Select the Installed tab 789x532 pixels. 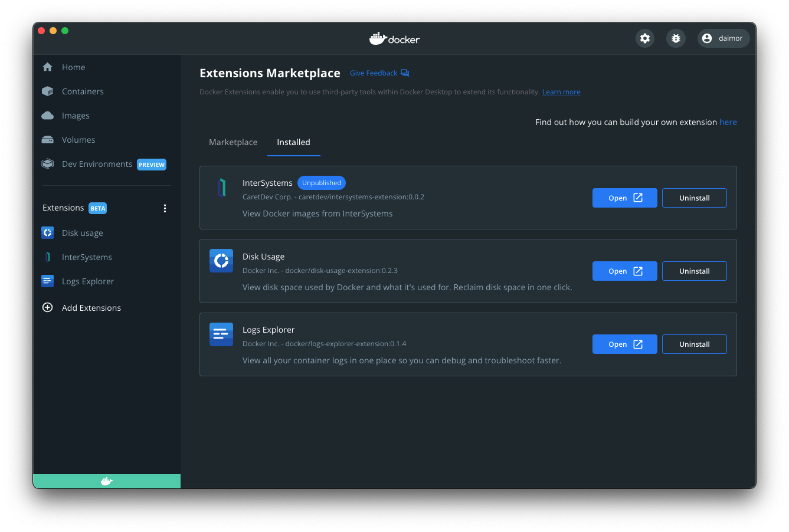click(x=293, y=142)
